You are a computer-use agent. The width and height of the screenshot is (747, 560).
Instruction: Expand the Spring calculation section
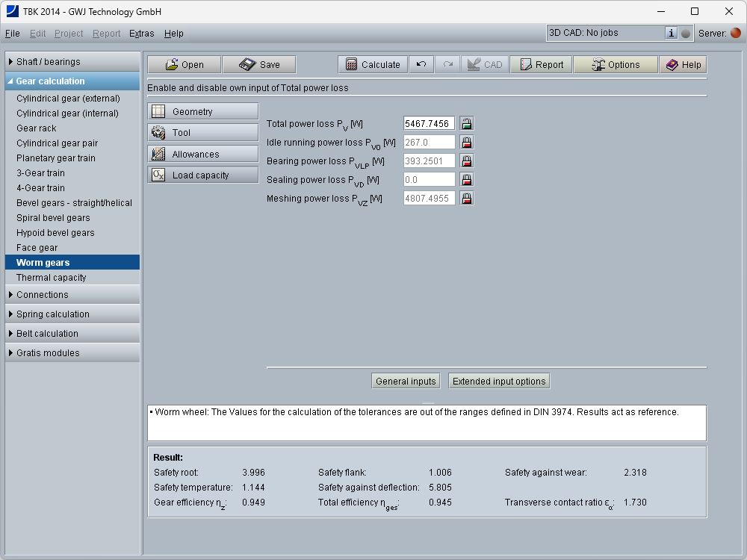[x=72, y=314]
